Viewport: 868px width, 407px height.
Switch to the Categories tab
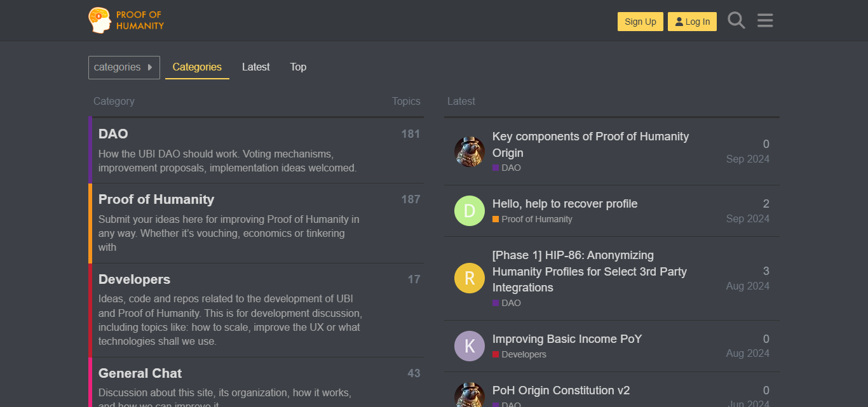(x=197, y=67)
